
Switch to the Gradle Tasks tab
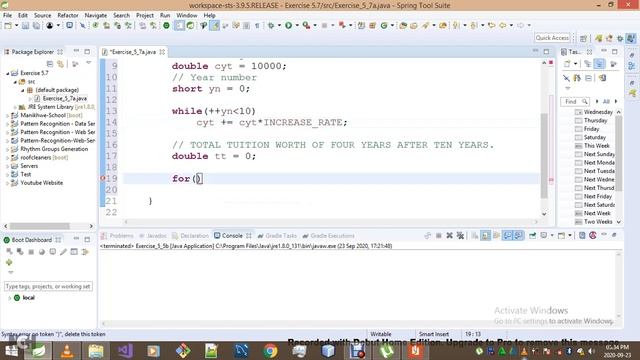coord(277,236)
